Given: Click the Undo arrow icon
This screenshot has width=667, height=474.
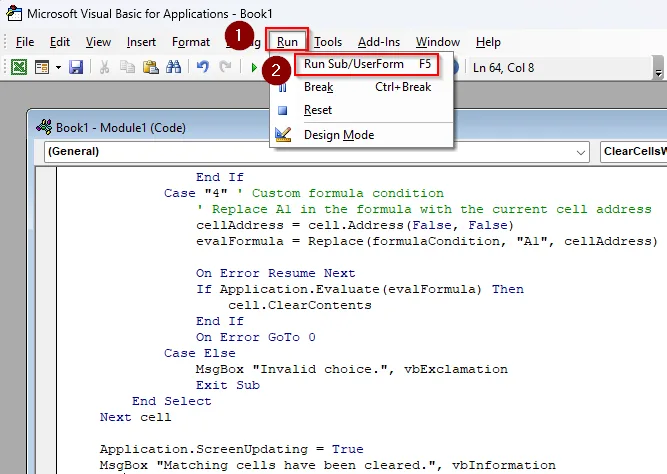Looking at the screenshot, I should pyautogui.click(x=203, y=67).
